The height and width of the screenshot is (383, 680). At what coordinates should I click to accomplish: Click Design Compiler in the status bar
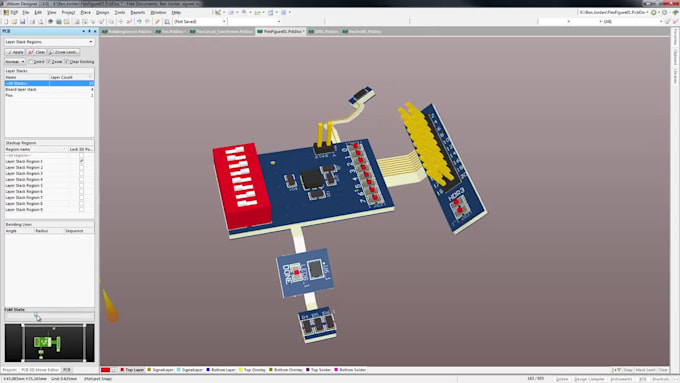pos(589,379)
